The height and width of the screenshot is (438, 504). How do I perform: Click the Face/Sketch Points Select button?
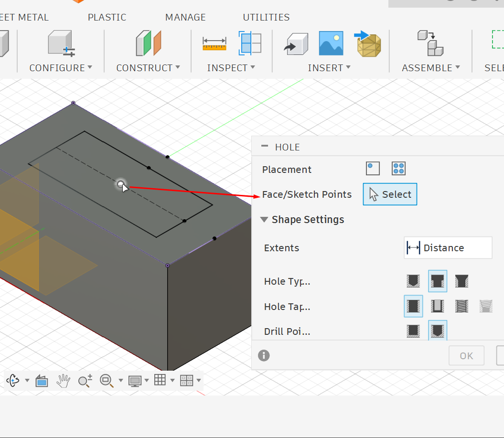(x=390, y=194)
